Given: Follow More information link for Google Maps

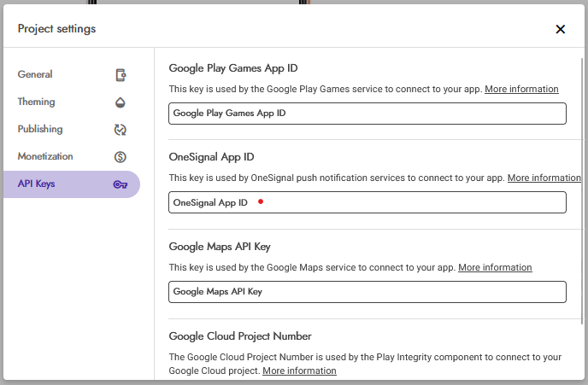Looking at the screenshot, I should click(495, 268).
